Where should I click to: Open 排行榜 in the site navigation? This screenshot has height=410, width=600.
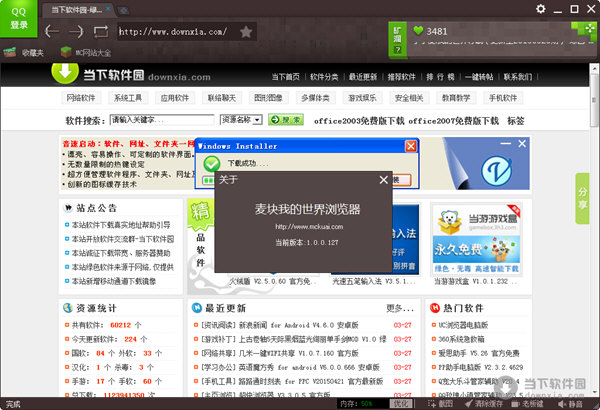(x=440, y=77)
